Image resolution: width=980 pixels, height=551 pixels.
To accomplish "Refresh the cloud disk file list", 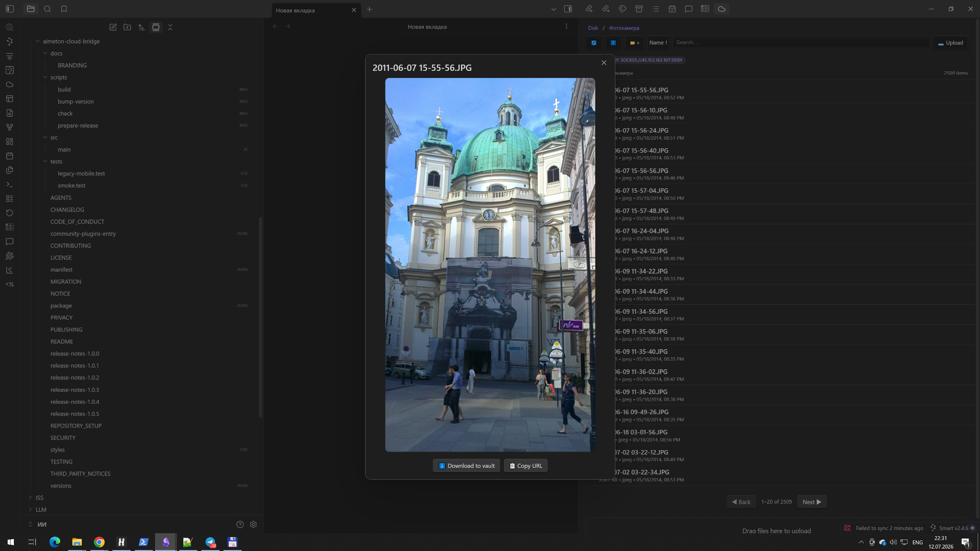I will (594, 43).
